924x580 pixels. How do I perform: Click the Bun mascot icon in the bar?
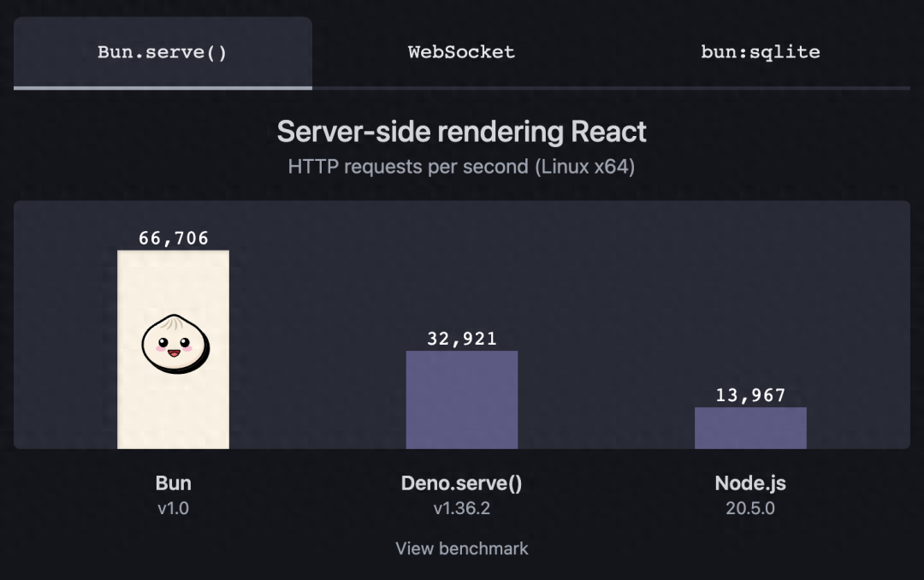click(x=175, y=344)
